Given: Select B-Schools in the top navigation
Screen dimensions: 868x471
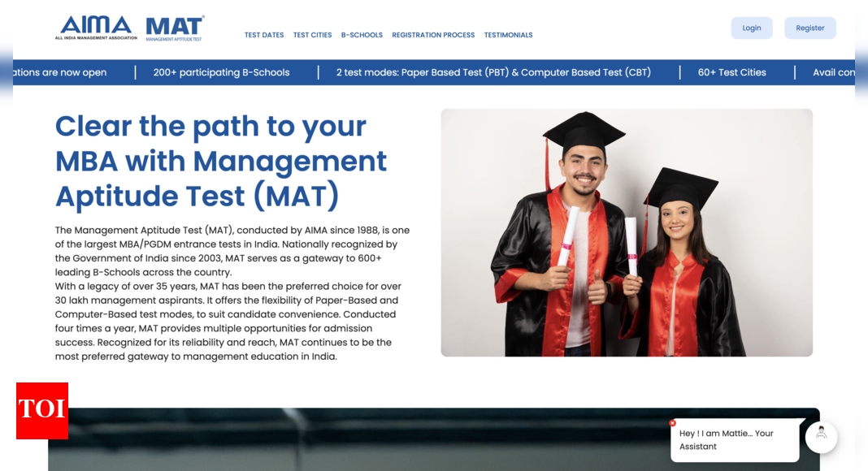Looking at the screenshot, I should (362, 35).
